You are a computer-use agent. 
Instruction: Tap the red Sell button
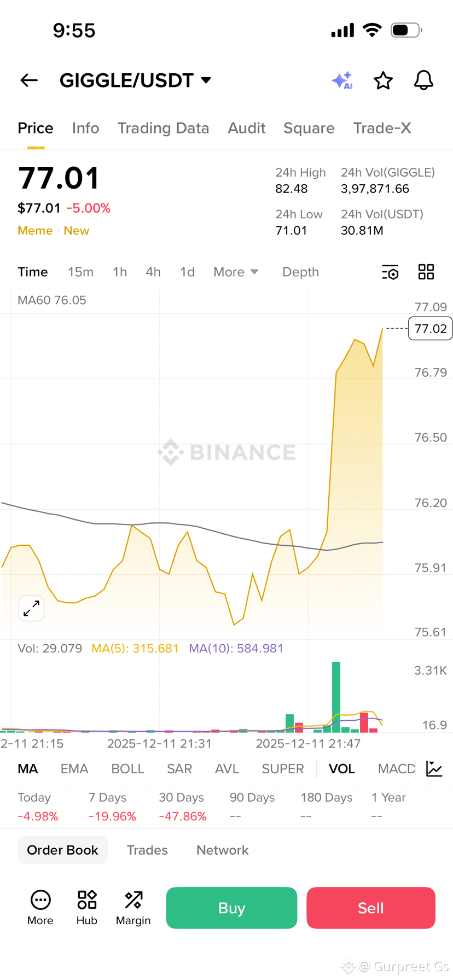point(371,908)
